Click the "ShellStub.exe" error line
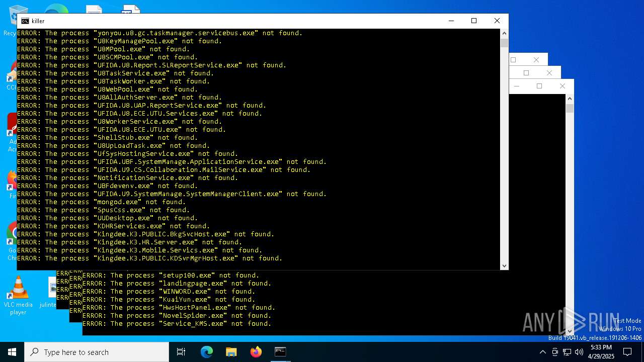The height and width of the screenshot is (362, 644). click(107, 138)
